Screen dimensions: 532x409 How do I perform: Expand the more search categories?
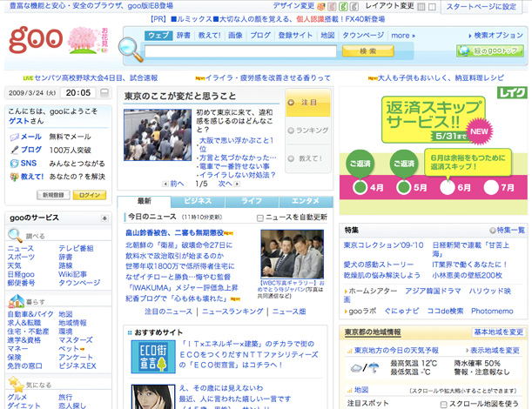pyautogui.click(x=403, y=36)
